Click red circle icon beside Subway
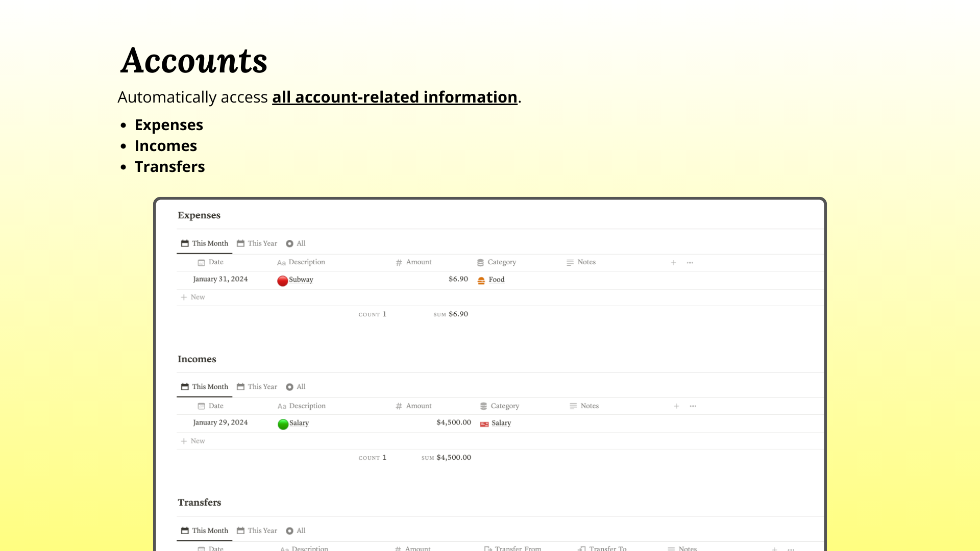The image size is (980, 551). click(283, 281)
